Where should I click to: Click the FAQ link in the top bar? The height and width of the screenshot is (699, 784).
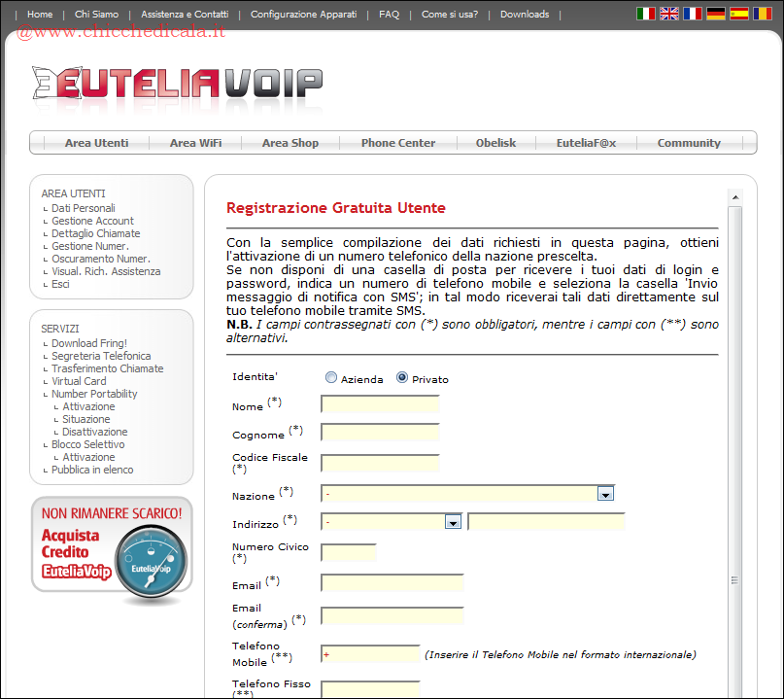coord(389,15)
